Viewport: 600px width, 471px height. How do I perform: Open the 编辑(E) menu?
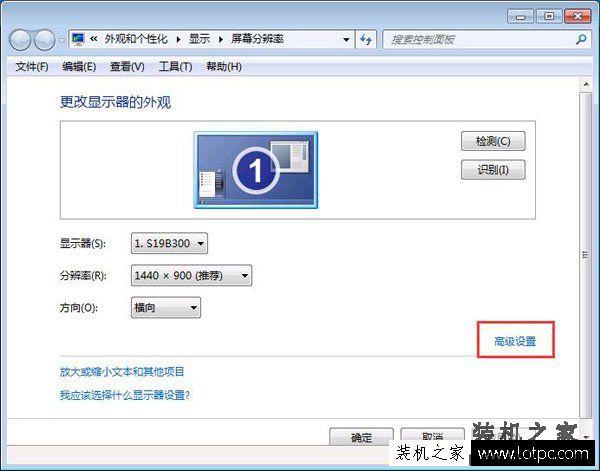click(79, 67)
